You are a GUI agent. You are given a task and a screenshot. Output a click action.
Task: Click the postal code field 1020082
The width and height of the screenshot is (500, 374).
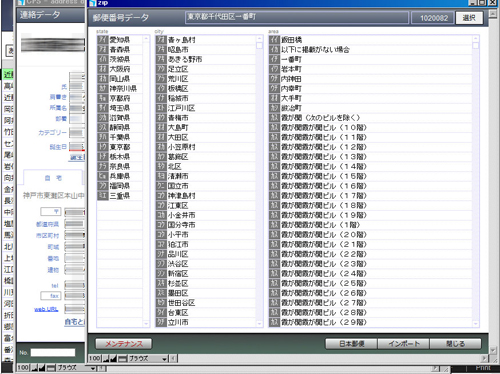coord(433,18)
